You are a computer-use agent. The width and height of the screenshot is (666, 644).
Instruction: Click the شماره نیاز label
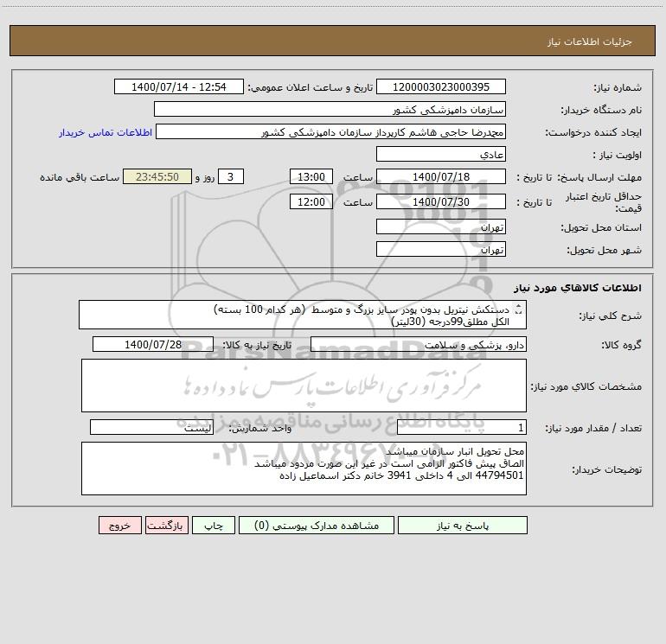pos(618,88)
